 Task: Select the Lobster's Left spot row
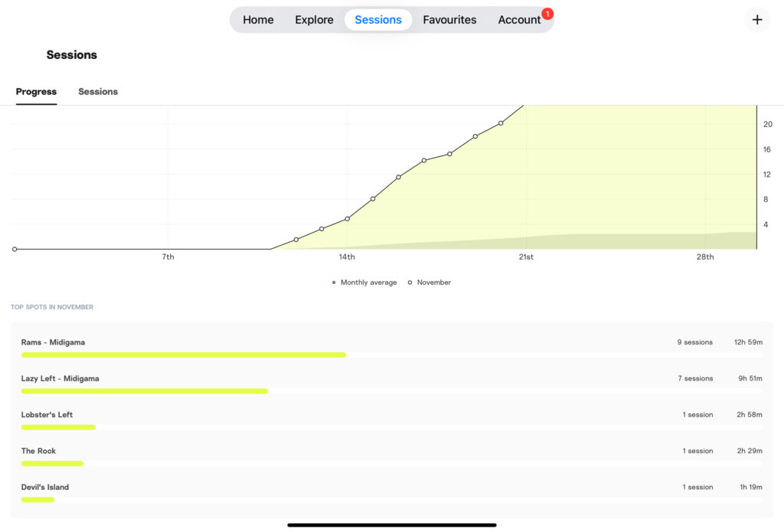(x=47, y=415)
